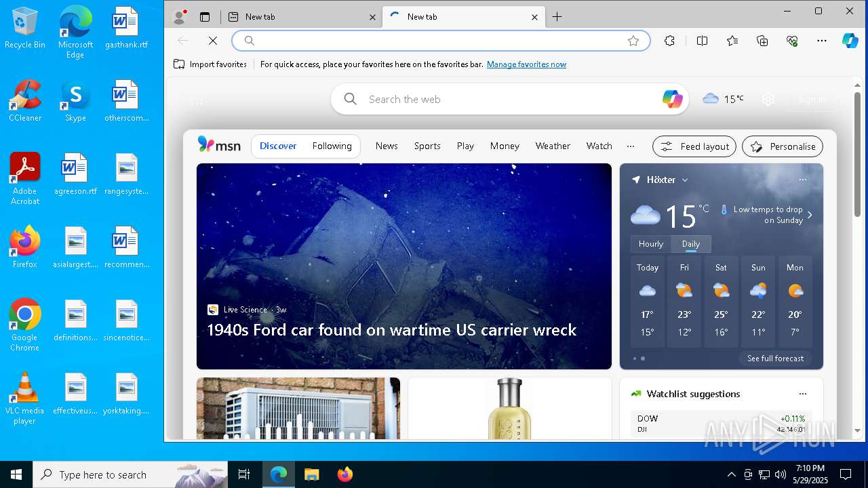The image size is (868, 488).
Task: Open the Weather section
Action: (x=553, y=146)
